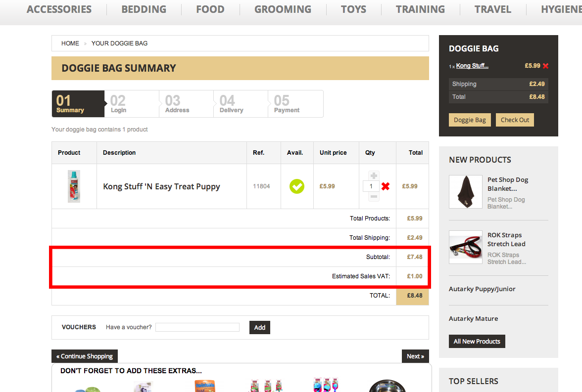Viewport: 582px width, 392px height.
Task: Select step 01 Summary
Action: pyautogui.click(x=78, y=104)
